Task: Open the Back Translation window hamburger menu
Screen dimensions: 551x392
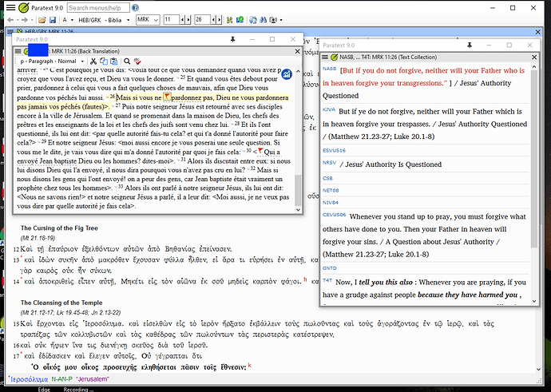Action: coord(18,51)
